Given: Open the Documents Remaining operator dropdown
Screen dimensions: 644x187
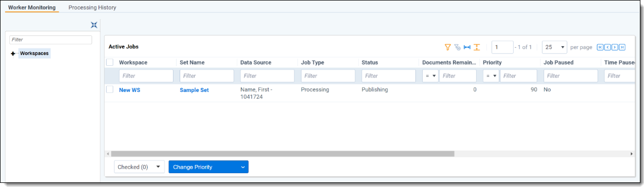Looking at the screenshot, I should click(x=430, y=76).
